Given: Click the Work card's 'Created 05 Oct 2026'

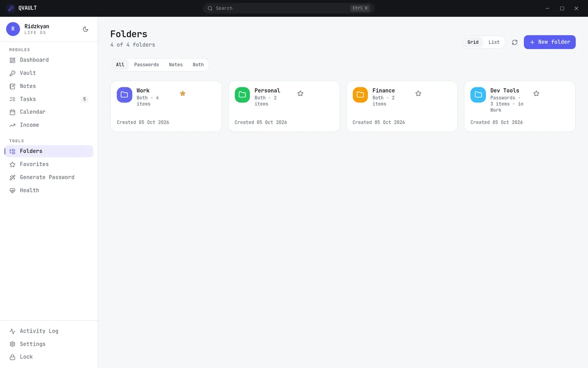Looking at the screenshot, I should pos(143,122).
